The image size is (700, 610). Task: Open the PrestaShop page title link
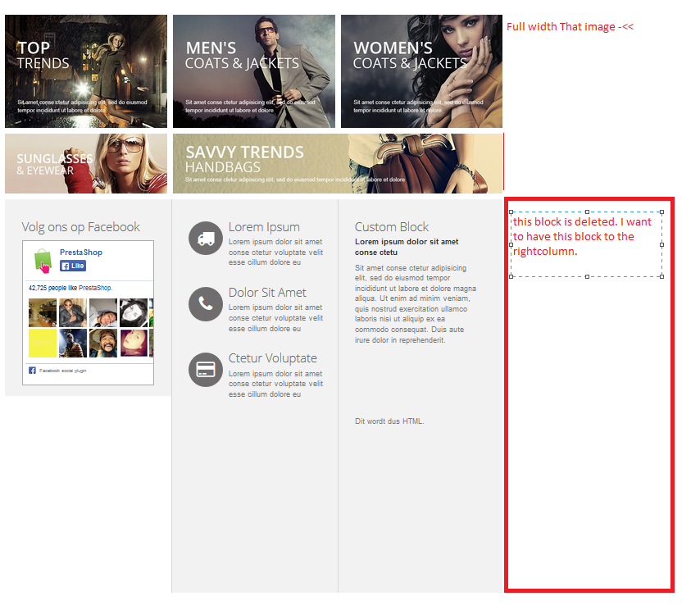click(x=81, y=253)
